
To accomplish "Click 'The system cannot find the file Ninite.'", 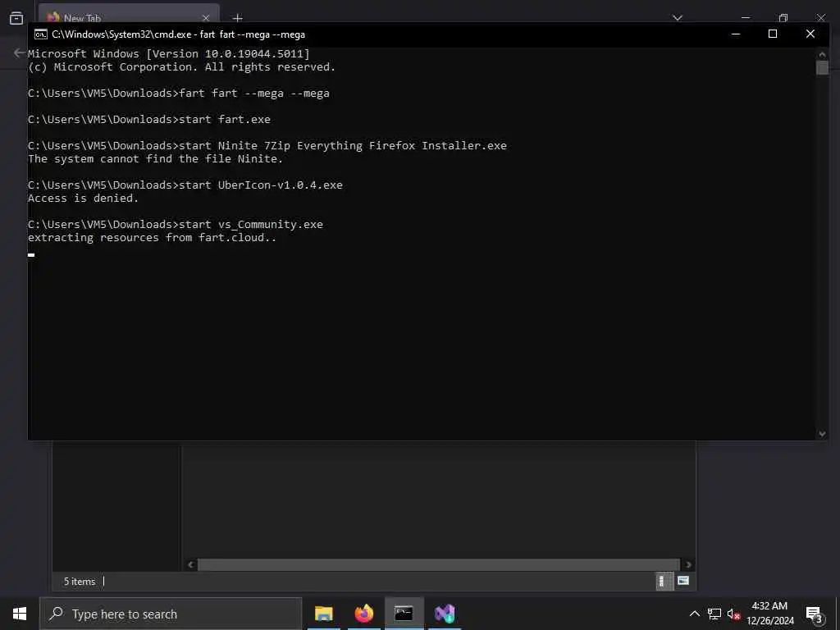I will (155, 158).
